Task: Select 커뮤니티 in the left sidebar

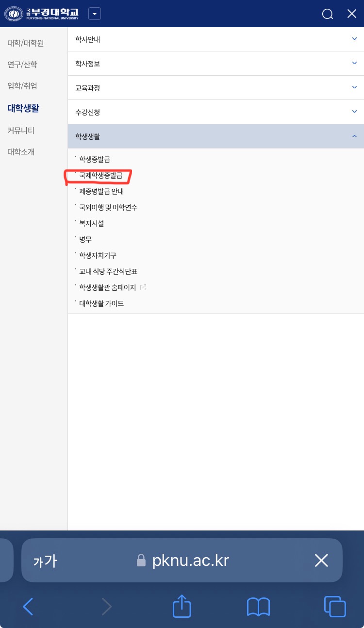Action: (x=21, y=131)
